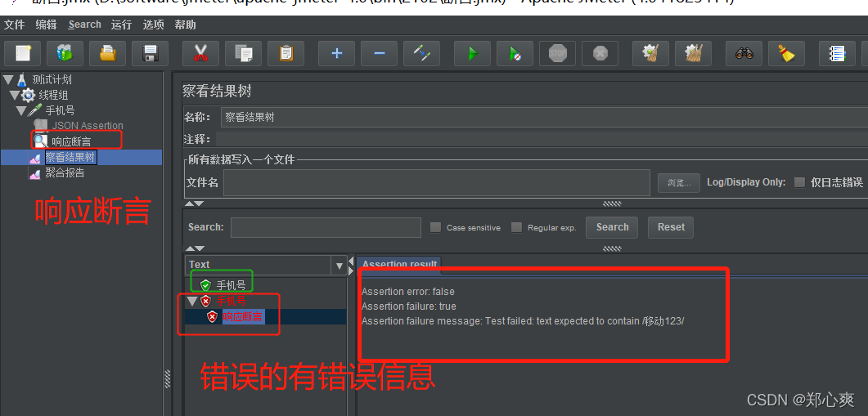Open the 选项 menu
Image resolution: width=868 pixels, height=416 pixels.
[x=153, y=25]
